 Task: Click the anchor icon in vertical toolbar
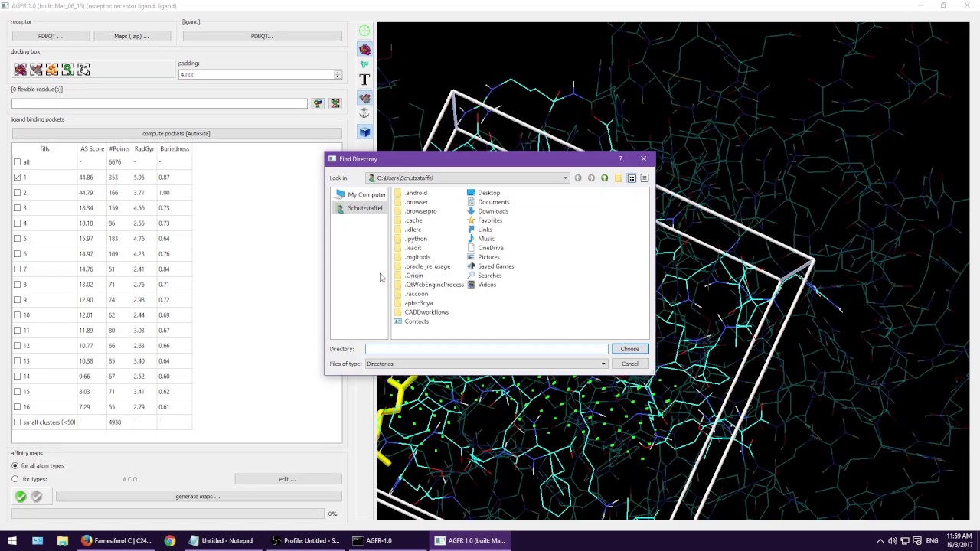pyautogui.click(x=364, y=114)
